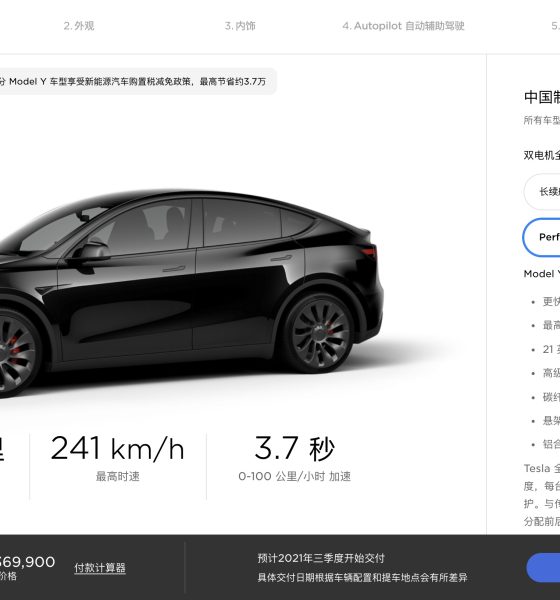Click the black Model Y car image
The width and height of the screenshot is (560, 600).
pos(191,291)
